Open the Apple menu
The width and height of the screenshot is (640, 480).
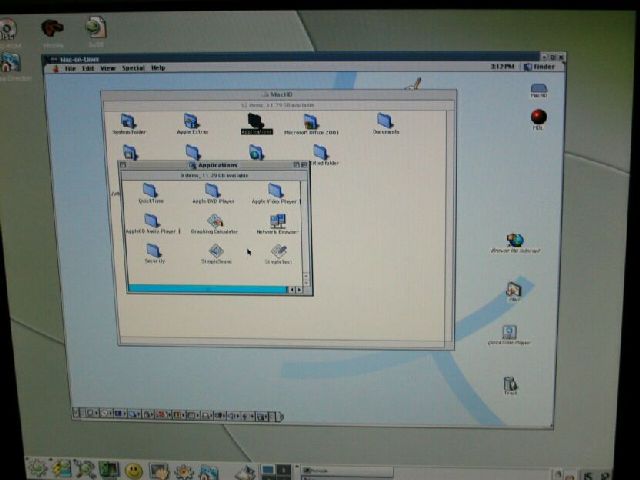[56, 68]
